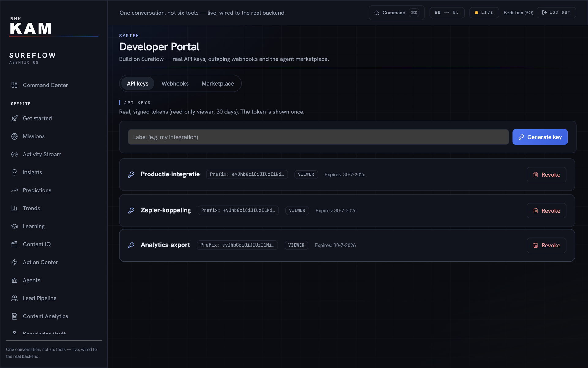This screenshot has width=588, height=368.
Task: Click the key icon beside Analytics-export
Action: [x=131, y=245]
